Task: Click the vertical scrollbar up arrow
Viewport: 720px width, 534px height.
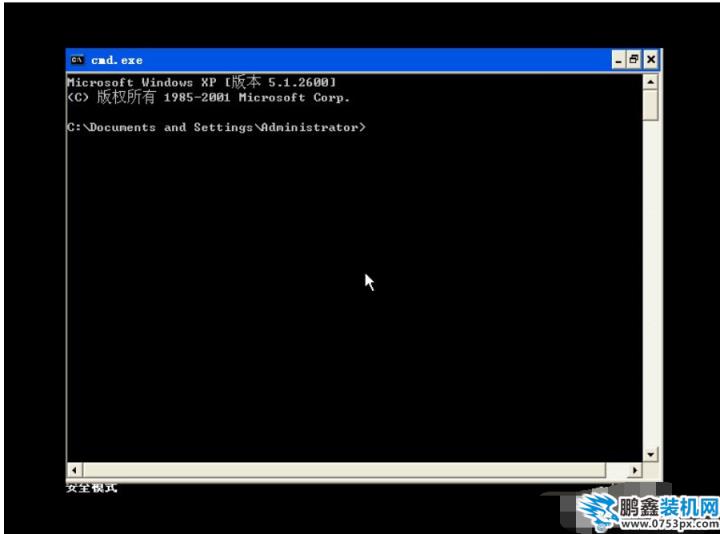Action: click(650, 82)
